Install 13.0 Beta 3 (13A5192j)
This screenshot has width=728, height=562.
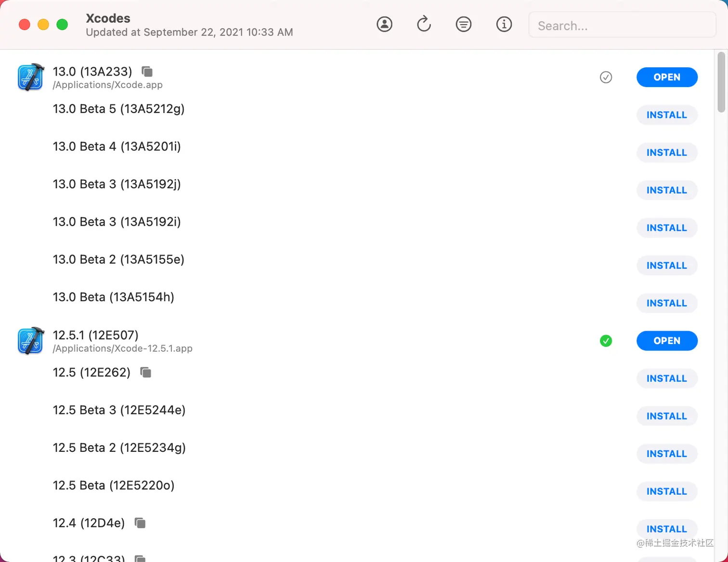tap(667, 190)
